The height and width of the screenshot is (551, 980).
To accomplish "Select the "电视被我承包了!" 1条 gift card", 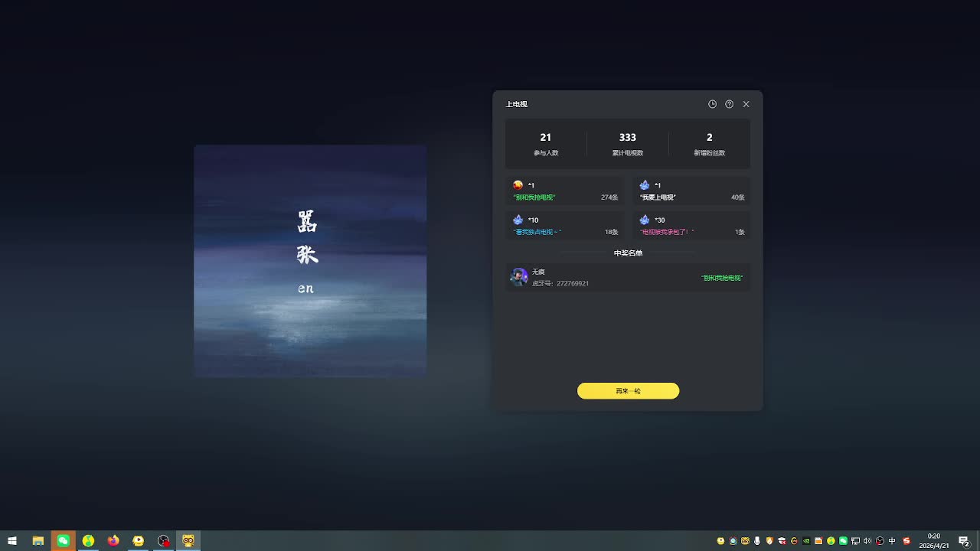I will [691, 226].
